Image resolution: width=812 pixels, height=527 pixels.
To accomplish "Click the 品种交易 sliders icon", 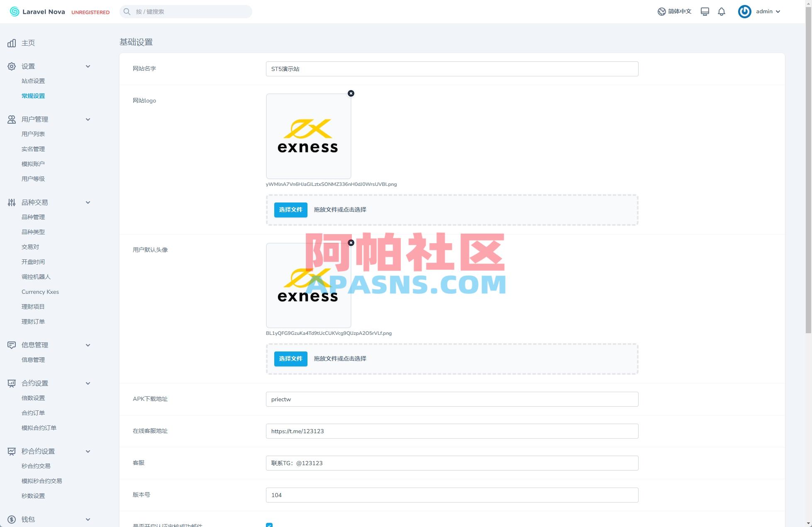I will point(11,202).
